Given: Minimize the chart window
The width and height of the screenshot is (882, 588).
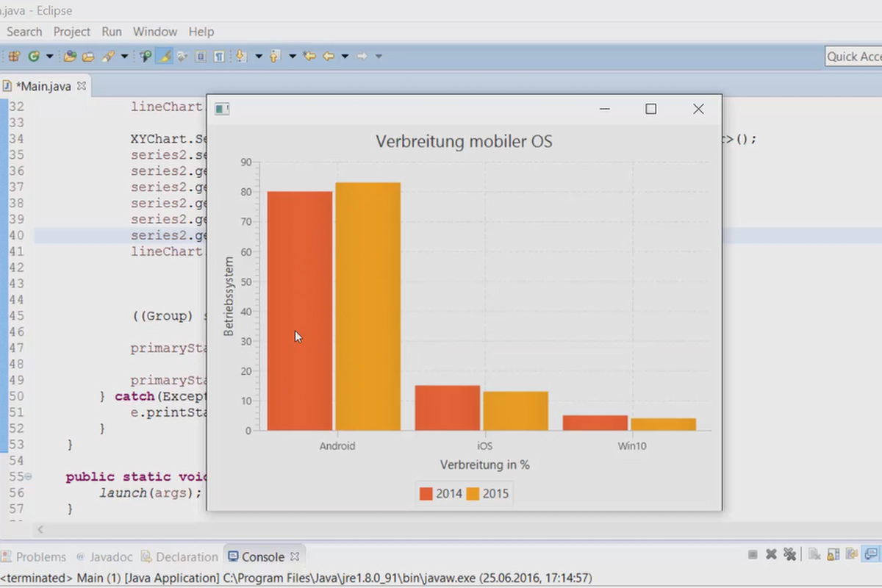Looking at the screenshot, I should (605, 109).
